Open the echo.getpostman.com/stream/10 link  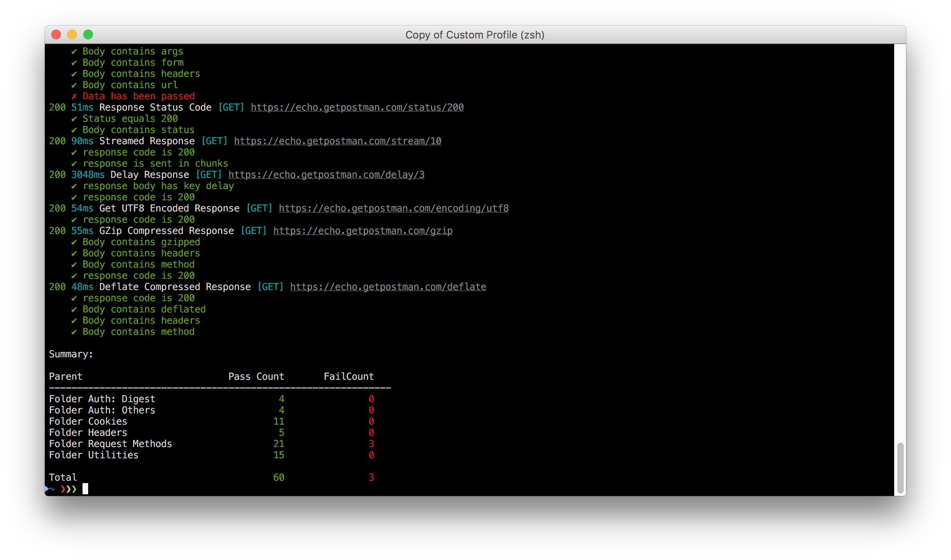point(337,141)
